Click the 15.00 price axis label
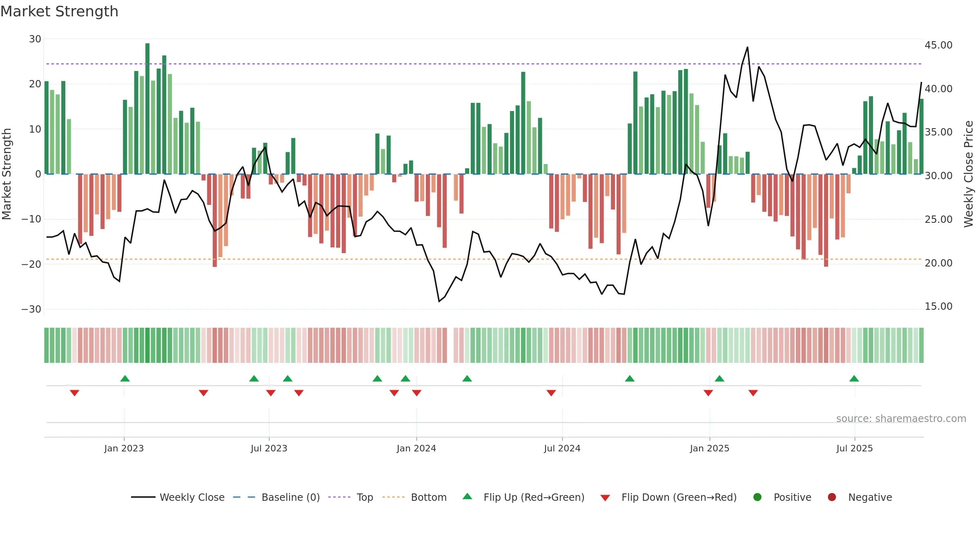The width and height of the screenshot is (980, 551). [938, 306]
